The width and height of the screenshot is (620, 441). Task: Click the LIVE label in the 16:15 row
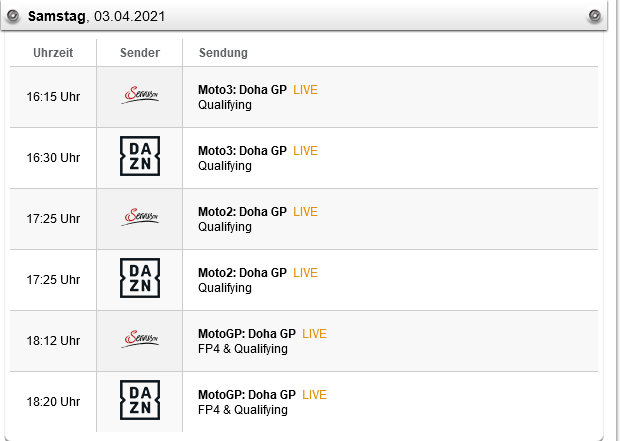[x=305, y=90]
